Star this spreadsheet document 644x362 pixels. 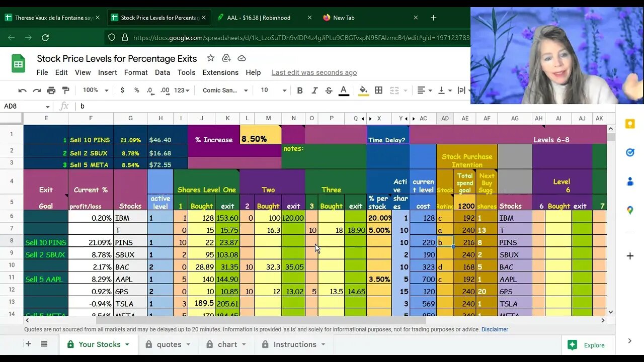[x=211, y=58]
